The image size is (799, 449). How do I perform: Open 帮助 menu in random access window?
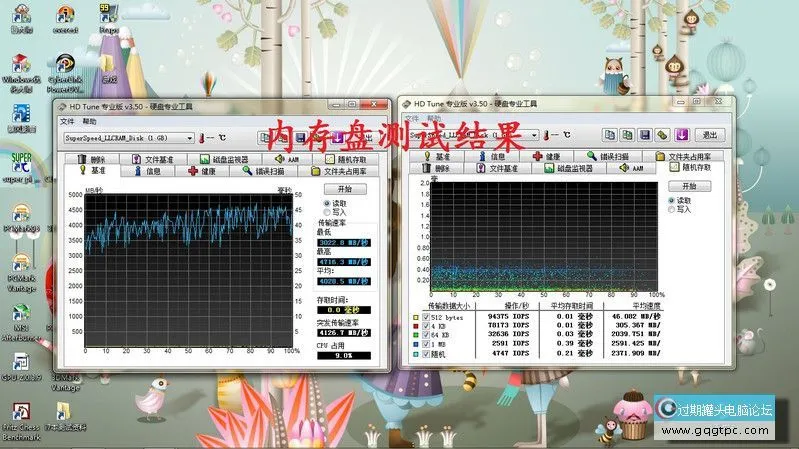point(434,118)
